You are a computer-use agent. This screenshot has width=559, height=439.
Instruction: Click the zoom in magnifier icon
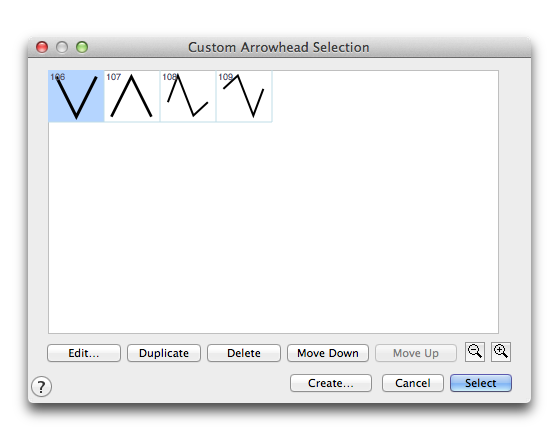tap(501, 352)
